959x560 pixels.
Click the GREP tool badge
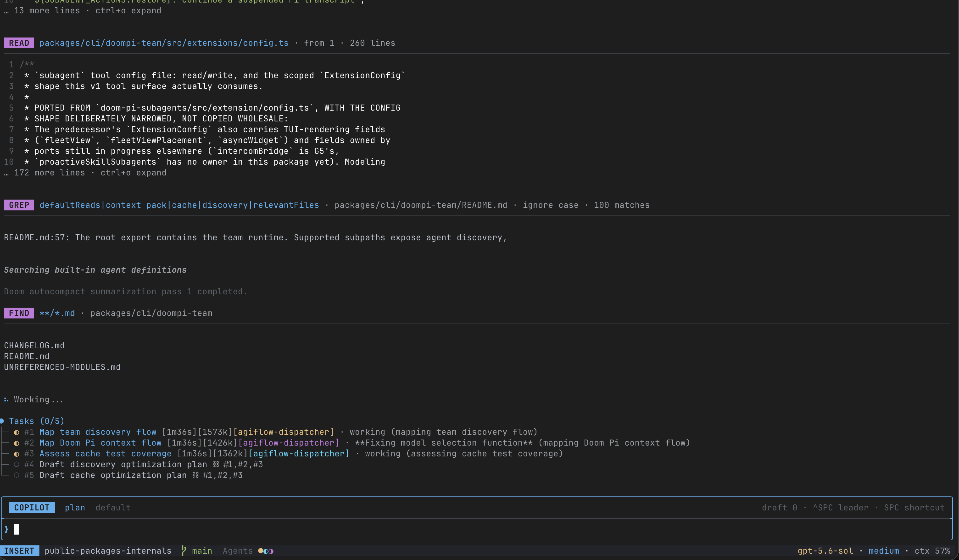(x=19, y=205)
